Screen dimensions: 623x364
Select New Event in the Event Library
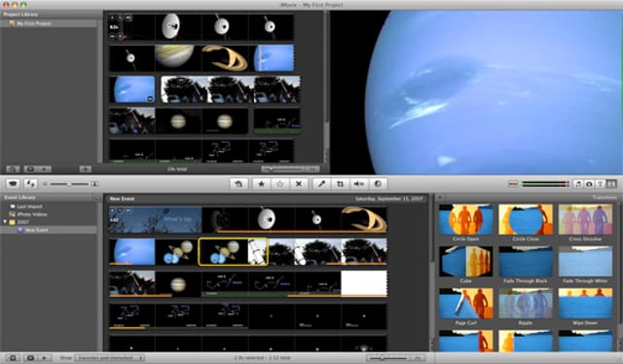pyautogui.click(x=36, y=230)
